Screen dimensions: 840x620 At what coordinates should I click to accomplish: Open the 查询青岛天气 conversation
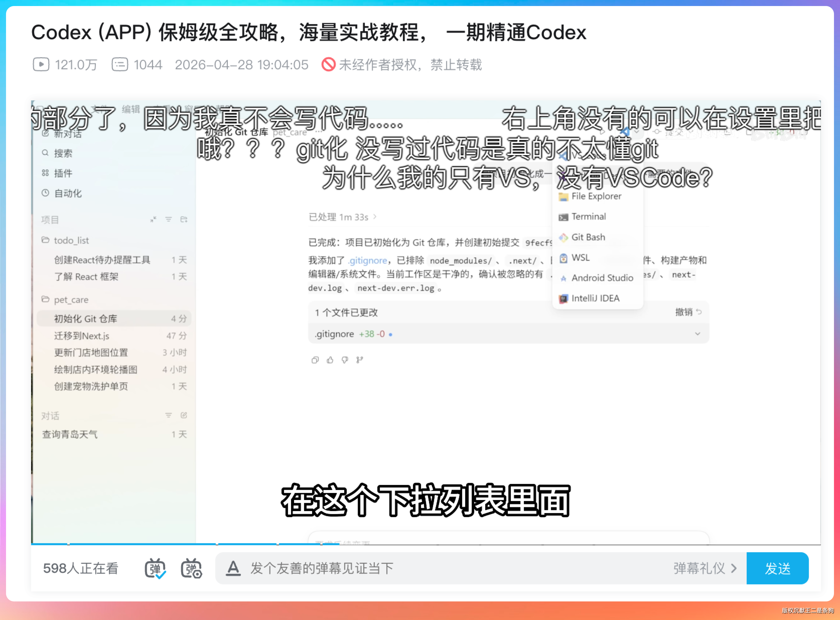click(114, 434)
